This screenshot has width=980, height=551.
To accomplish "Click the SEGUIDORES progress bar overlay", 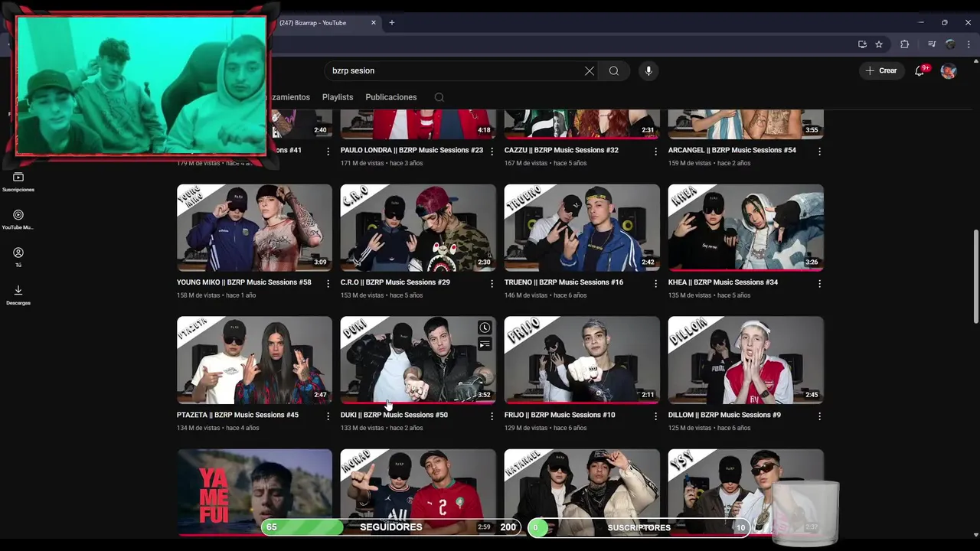I will coord(391,527).
